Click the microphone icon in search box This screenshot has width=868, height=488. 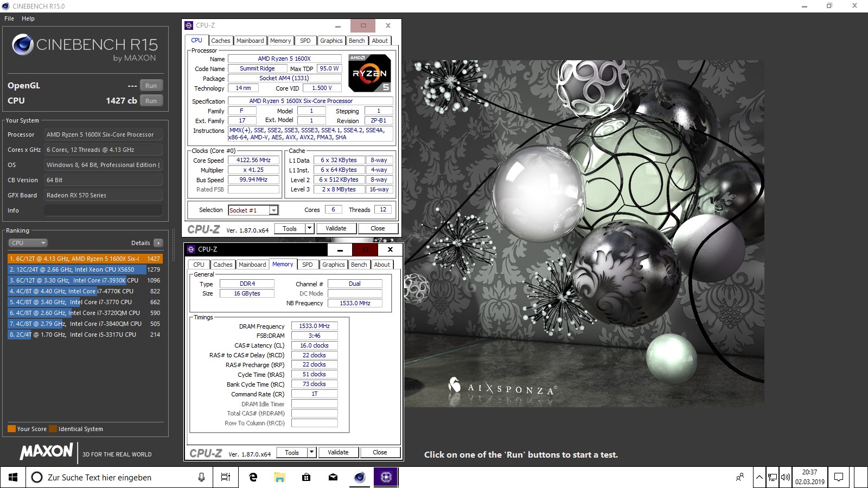click(201, 477)
